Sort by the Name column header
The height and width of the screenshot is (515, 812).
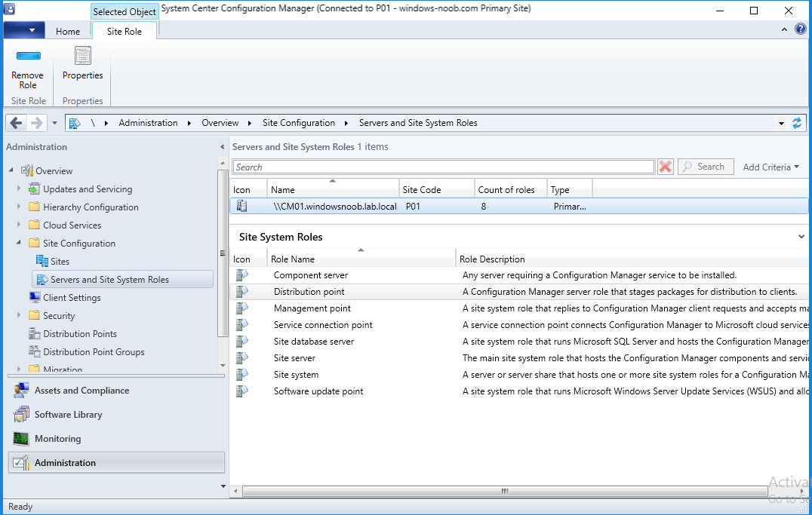(333, 189)
